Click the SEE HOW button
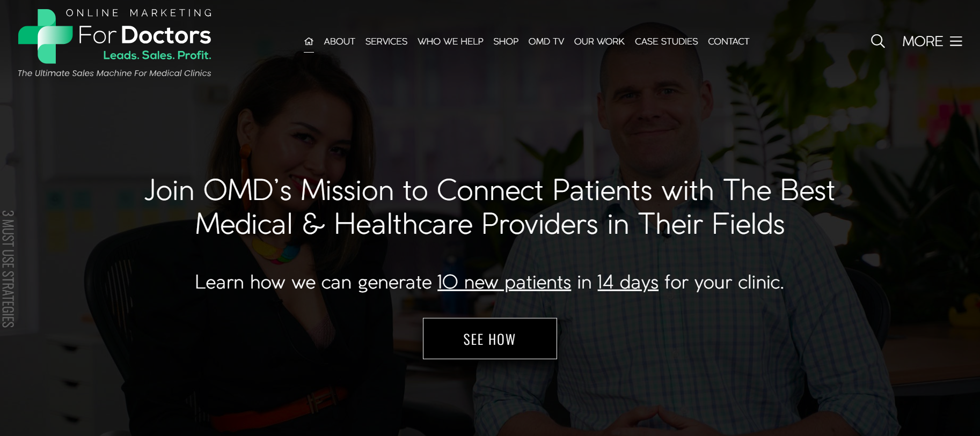The height and width of the screenshot is (436, 980). click(489, 339)
